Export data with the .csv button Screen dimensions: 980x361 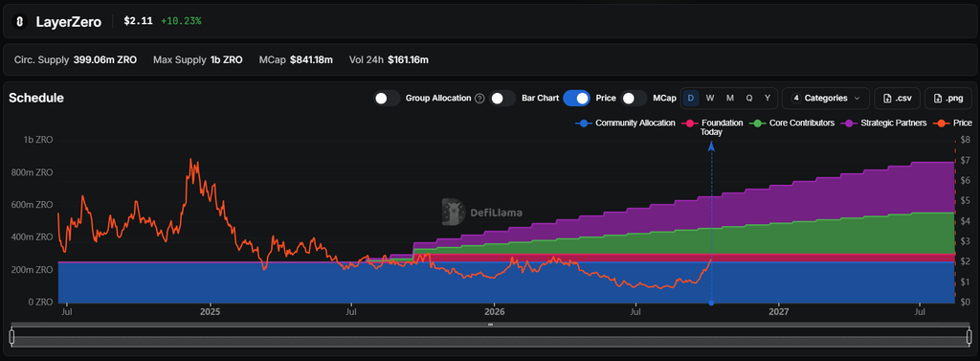coord(897,99)
